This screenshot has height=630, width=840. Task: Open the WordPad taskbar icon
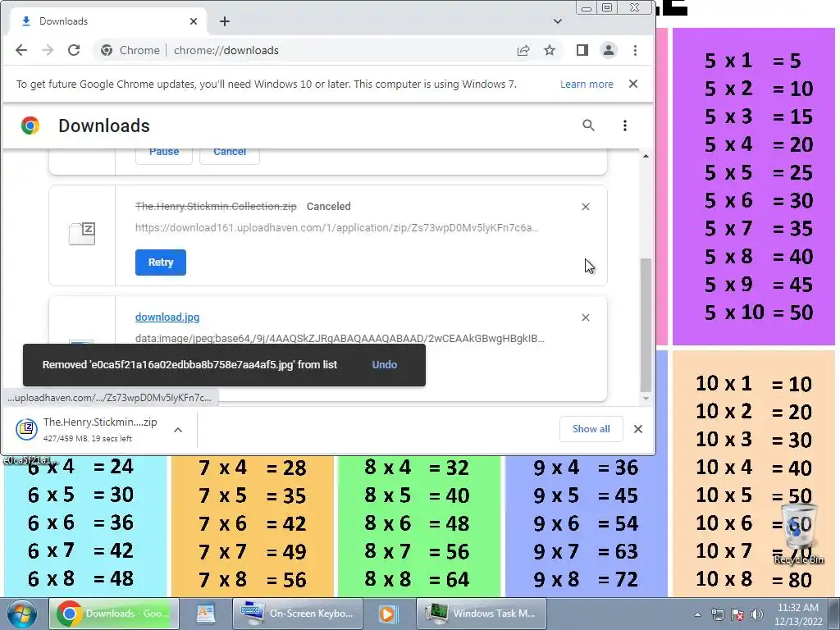pyautogui.click(x=205, y=614)
